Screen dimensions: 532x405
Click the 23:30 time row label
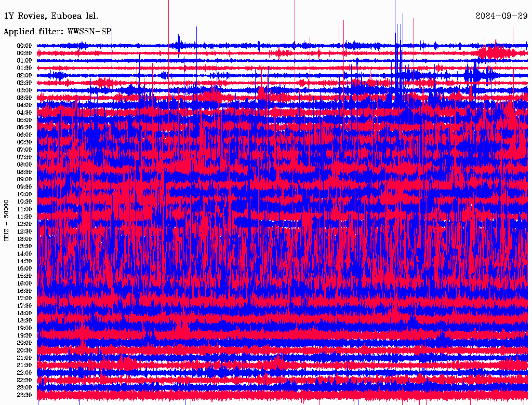click(x=24, y=395)
